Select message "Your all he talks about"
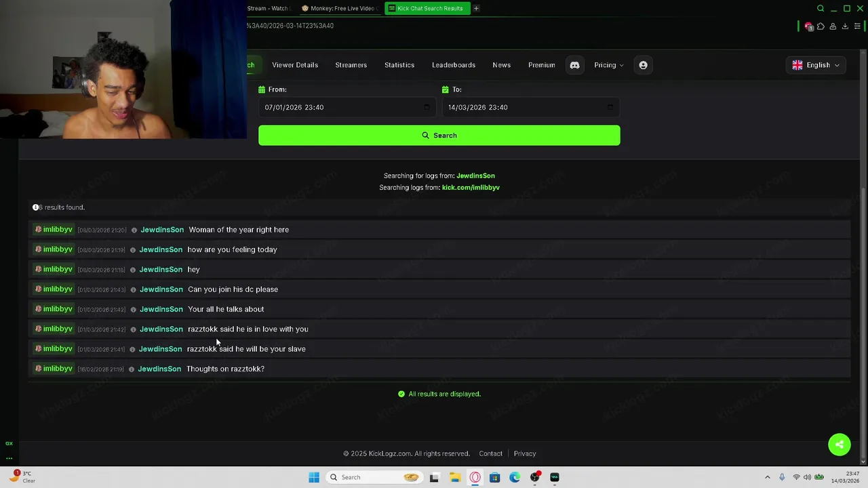The height and width of the screenshot is (488, 868). point(226,309)
